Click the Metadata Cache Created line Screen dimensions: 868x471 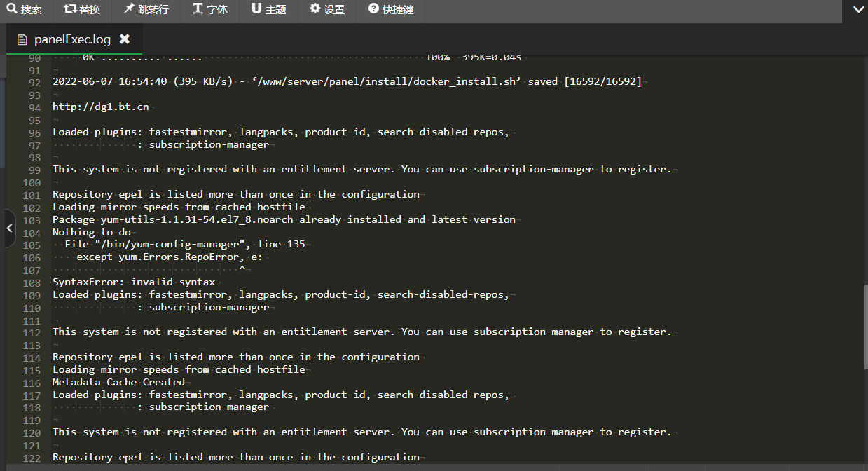click(x=118, y=382)
